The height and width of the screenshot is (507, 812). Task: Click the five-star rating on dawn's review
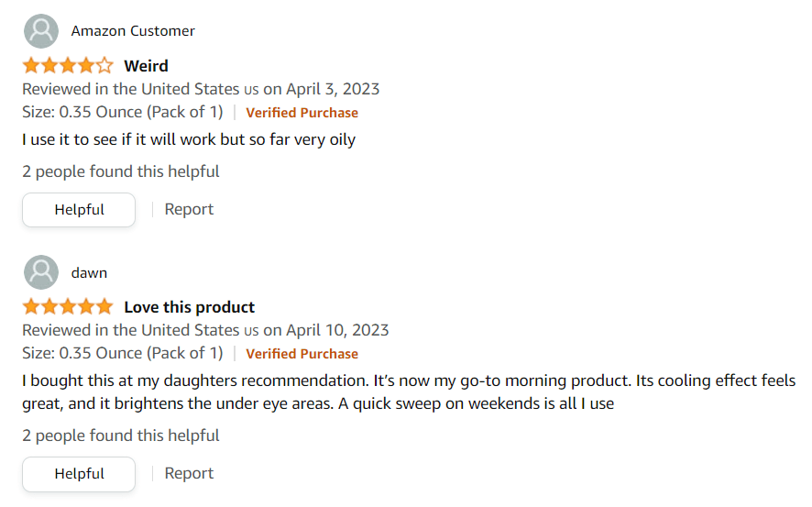68,307
